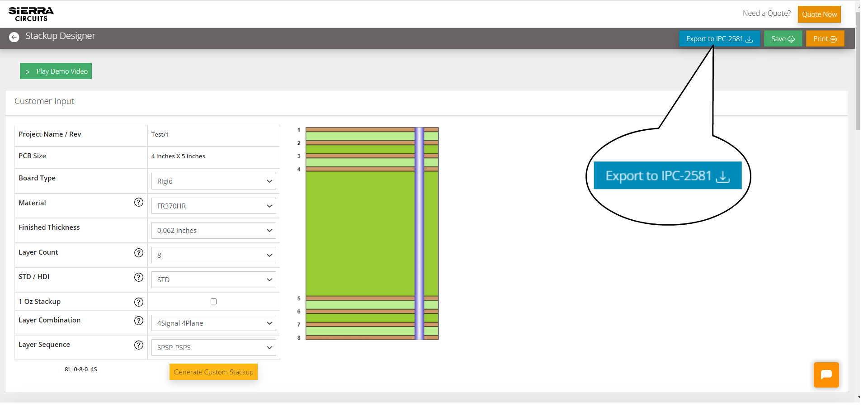The height and width of the screenshot is (407, 868).
Task: Show help for Layer Combination
Action: click(x=139, y=321)
